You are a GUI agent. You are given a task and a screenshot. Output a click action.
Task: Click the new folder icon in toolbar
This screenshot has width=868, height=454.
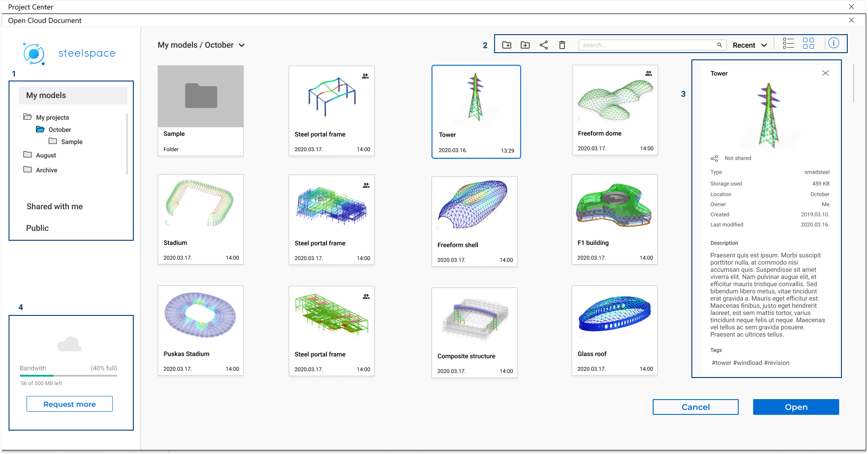[x=507, y=45]
